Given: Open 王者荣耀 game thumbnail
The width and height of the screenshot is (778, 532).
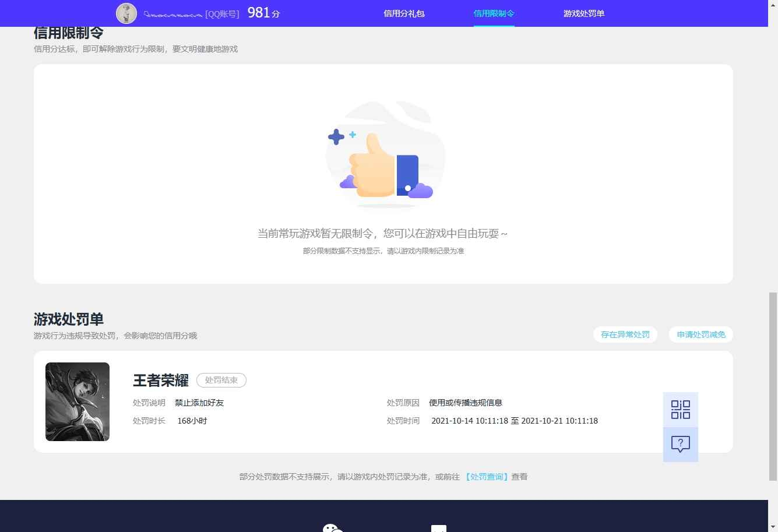Looking at the screenshot, I should coord(78,401).
